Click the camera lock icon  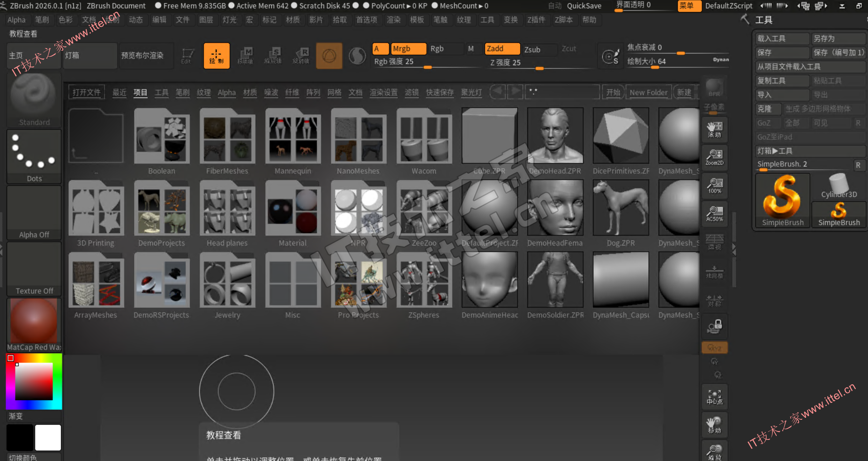coord(714,326)
